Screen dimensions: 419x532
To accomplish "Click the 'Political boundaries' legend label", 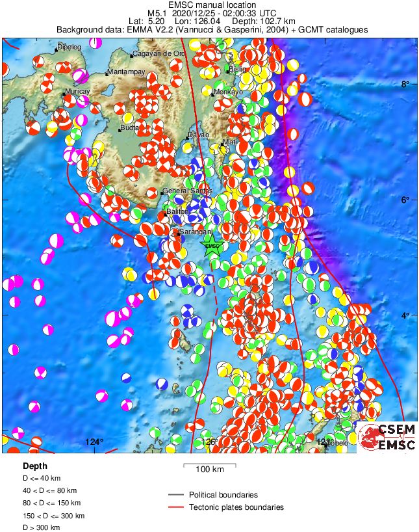I will pyautogui.click(x=223, y=495).
